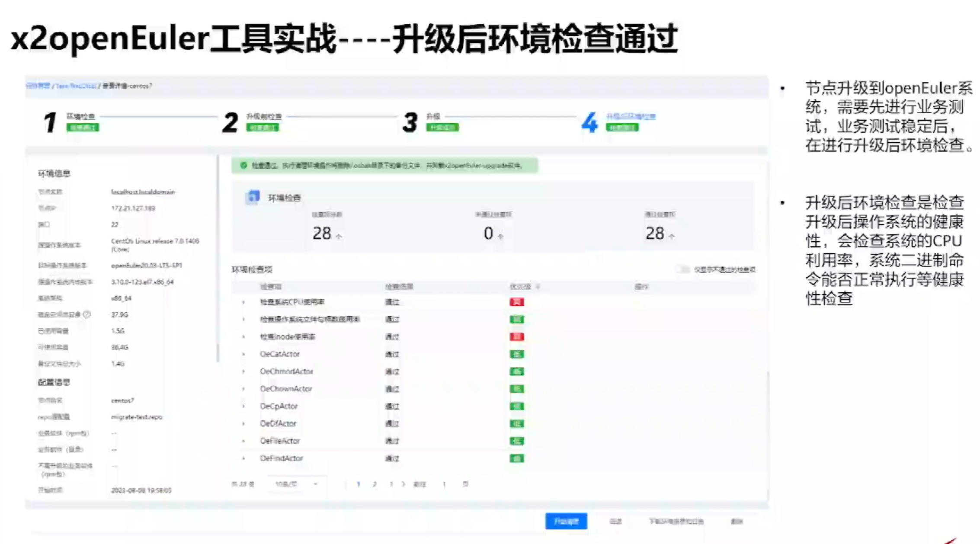The image size is (980, 544).
Task: Click green priority badge in OeCatActor row
Action: [517, 354]
